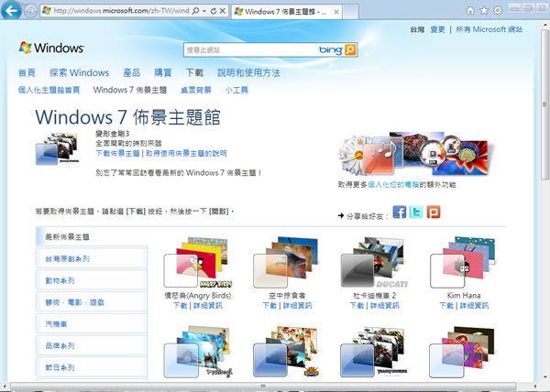Open 詳細資訊 for Angry Birds theme

(x=208, y=306)
